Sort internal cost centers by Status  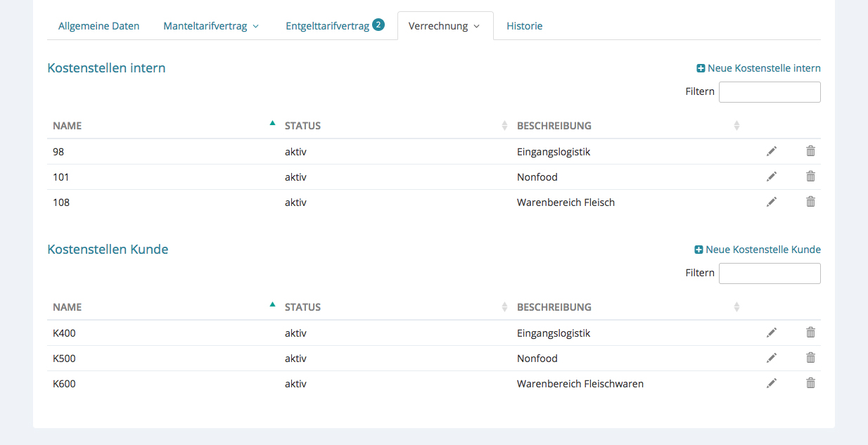302,126
